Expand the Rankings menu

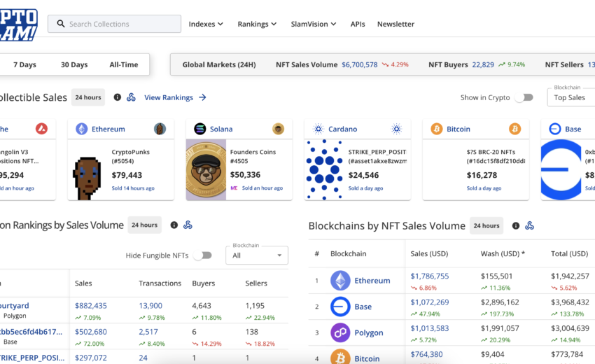257,24
